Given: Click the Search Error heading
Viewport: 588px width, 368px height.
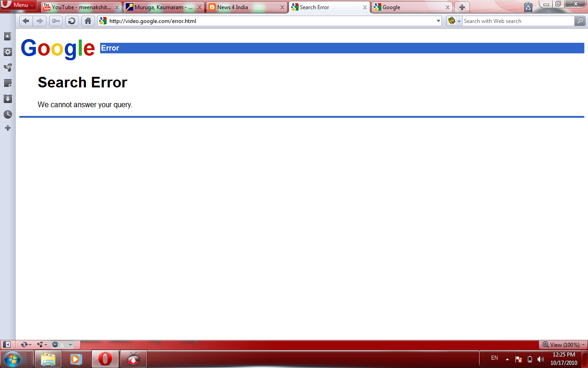Looking at the screenshot, I should (x=82, y=82).
